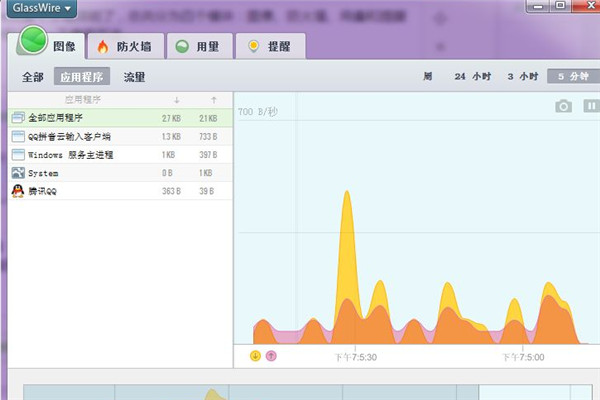
Task: Set graph range to 5 分钟
Action: click(x=573, y=76)
